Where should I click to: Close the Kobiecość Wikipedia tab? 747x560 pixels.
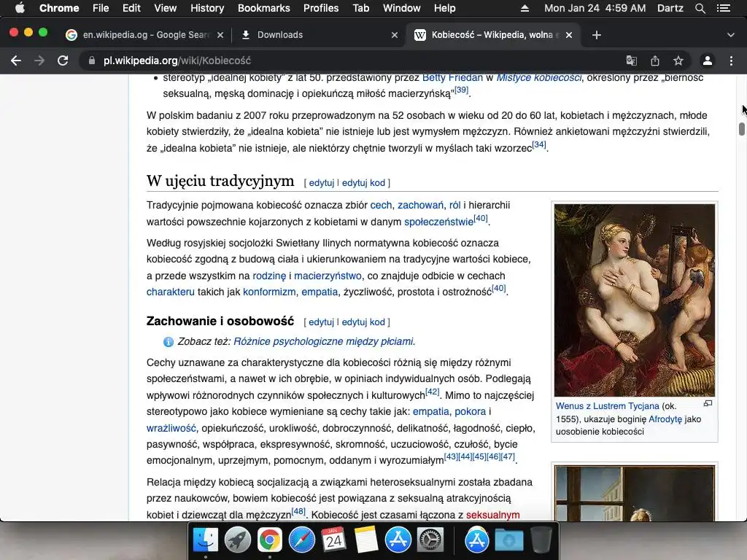[569, 35]
